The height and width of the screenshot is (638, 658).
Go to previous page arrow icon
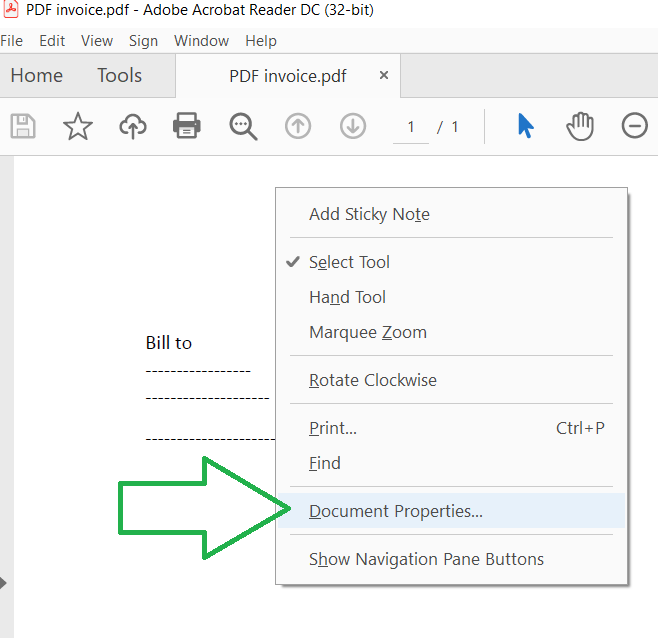click(298, 126)
